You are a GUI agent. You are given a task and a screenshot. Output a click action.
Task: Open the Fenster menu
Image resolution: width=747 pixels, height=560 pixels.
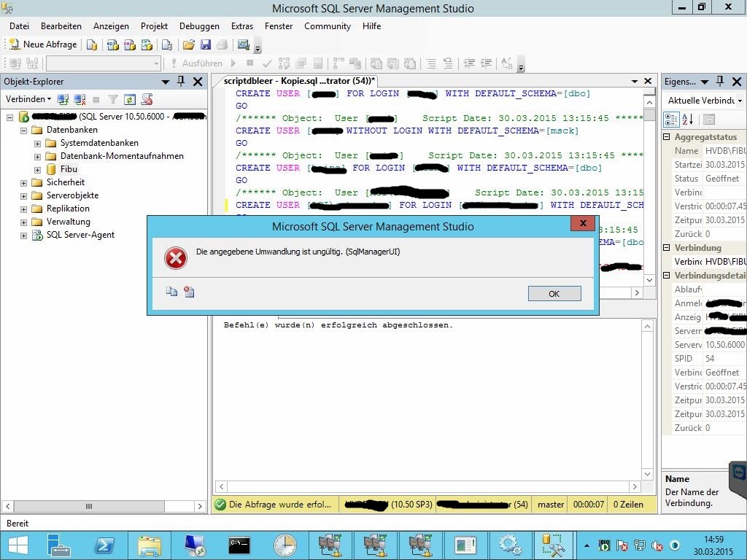[279, 26]
